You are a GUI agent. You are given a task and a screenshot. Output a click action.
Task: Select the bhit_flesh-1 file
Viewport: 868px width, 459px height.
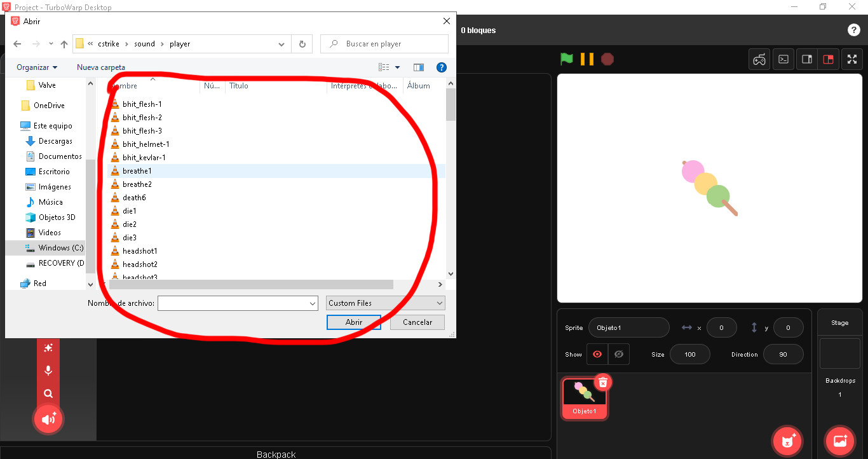tap(142, 104)
